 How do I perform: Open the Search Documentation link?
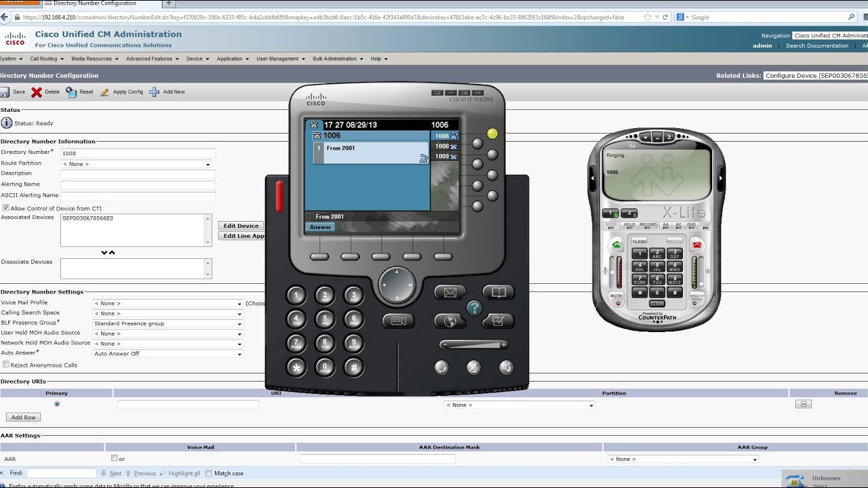click(x=816, y=46)
